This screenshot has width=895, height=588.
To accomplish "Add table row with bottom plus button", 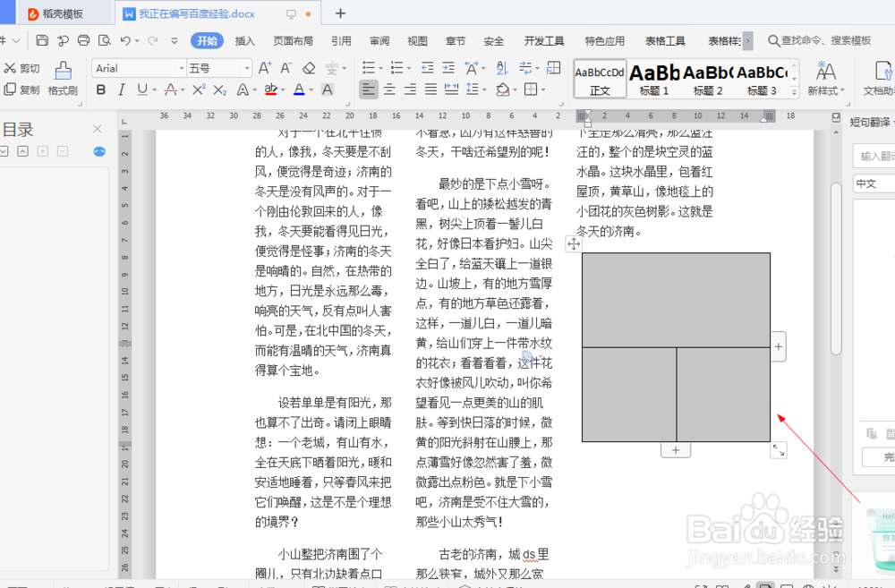I will 676,450.
